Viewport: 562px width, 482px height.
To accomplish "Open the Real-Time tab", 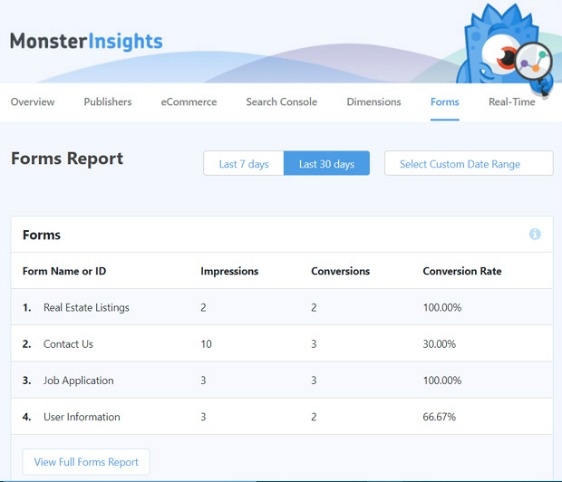I will pos(512,102).
